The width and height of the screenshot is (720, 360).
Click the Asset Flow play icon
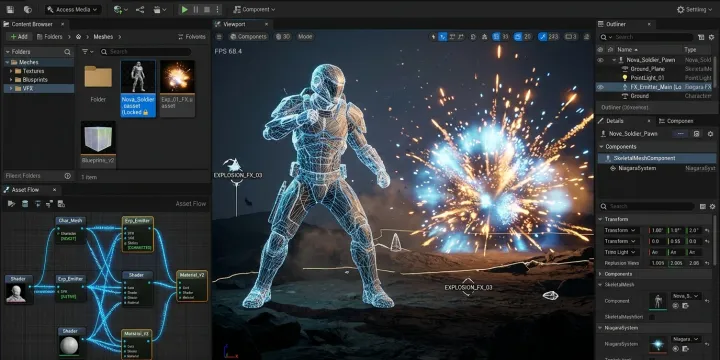[x=11, y=203]
